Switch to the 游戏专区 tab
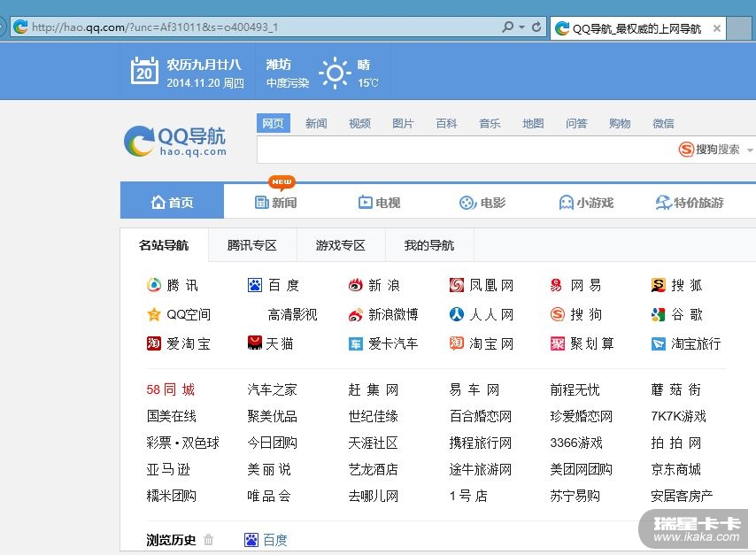The height and width of the screenshot is (555, 756). [x=341, y=245]
